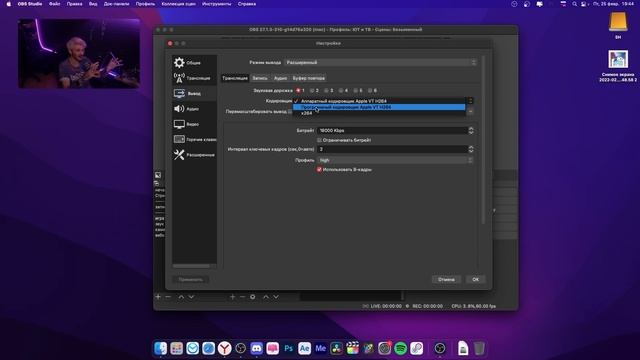This screenshot has height=360, width=640.
Task: Open the Stream (Трансляция) antenna icon
Action: tap(179, 78)
